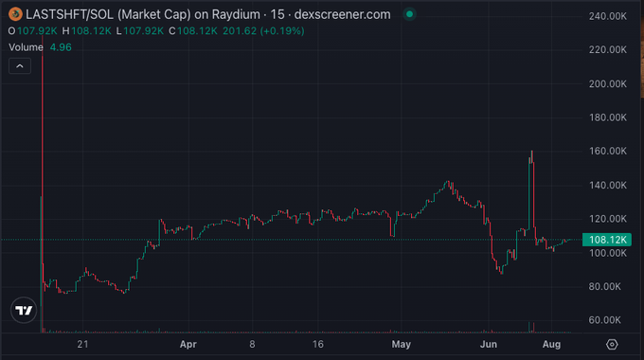Click the 80.00K price axis label
Screen dimensions: 644x360
604,286
